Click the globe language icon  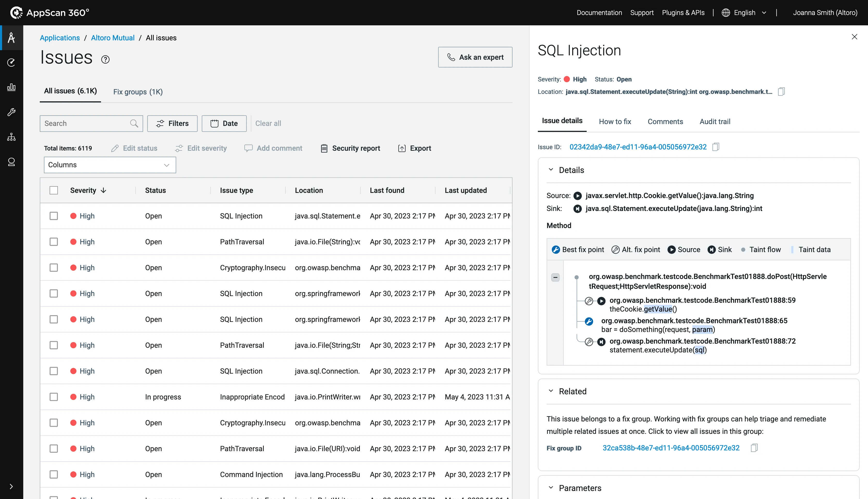726,13
